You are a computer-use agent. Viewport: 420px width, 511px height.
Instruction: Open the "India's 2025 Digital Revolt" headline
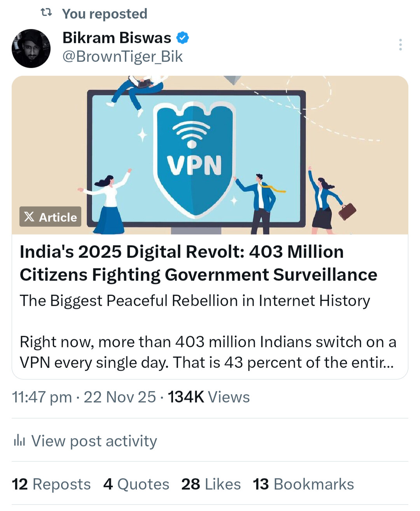click(x=198, y=263)
